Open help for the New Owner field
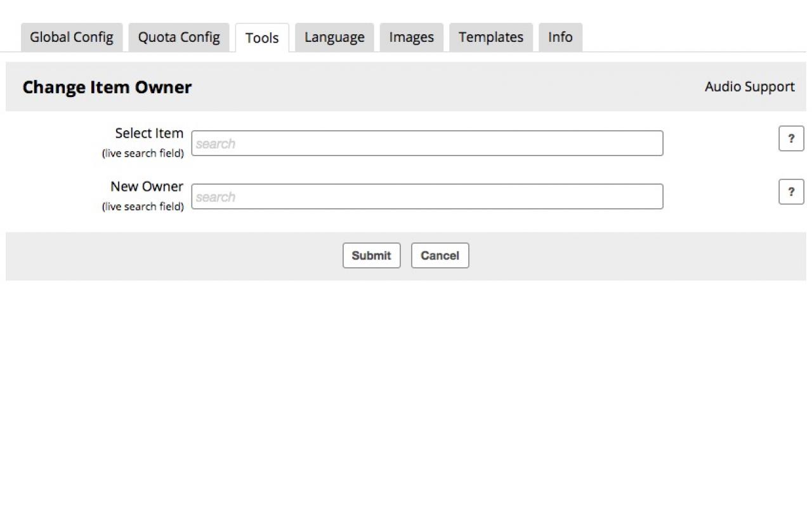Screen dimensions: 812x528 (x=790, y=192)
